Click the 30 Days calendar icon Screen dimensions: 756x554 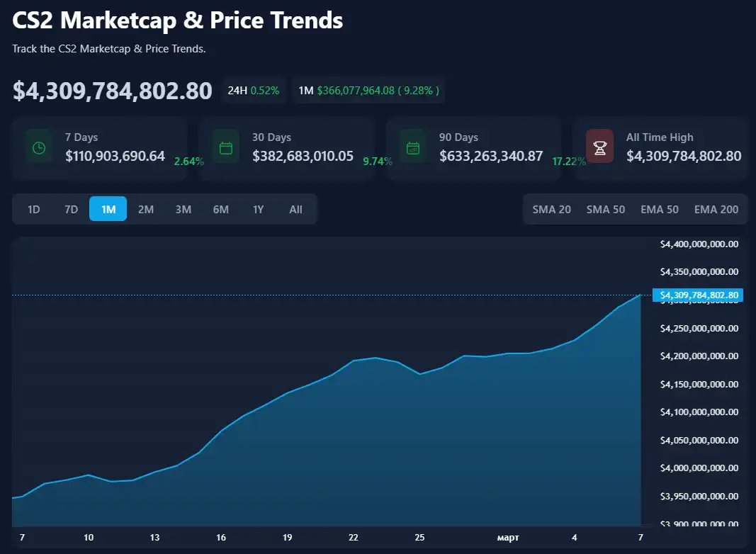[x=225, y=147]
